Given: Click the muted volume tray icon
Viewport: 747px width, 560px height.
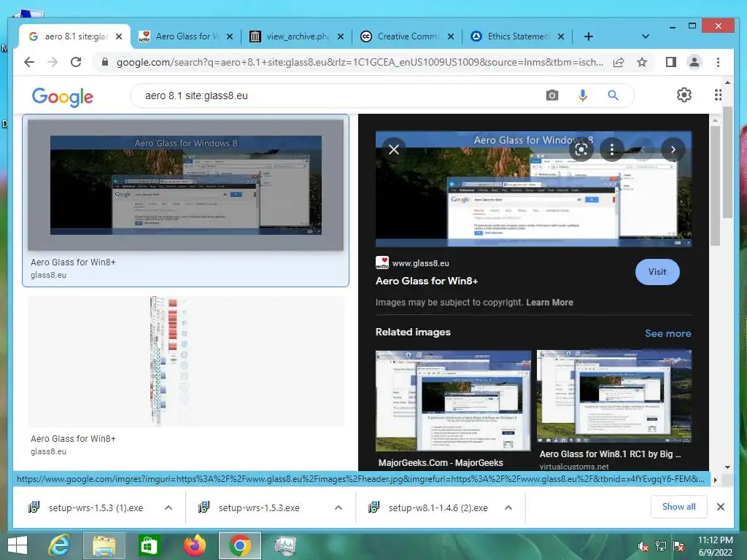Looking at the screenshot, I should 643,547.
